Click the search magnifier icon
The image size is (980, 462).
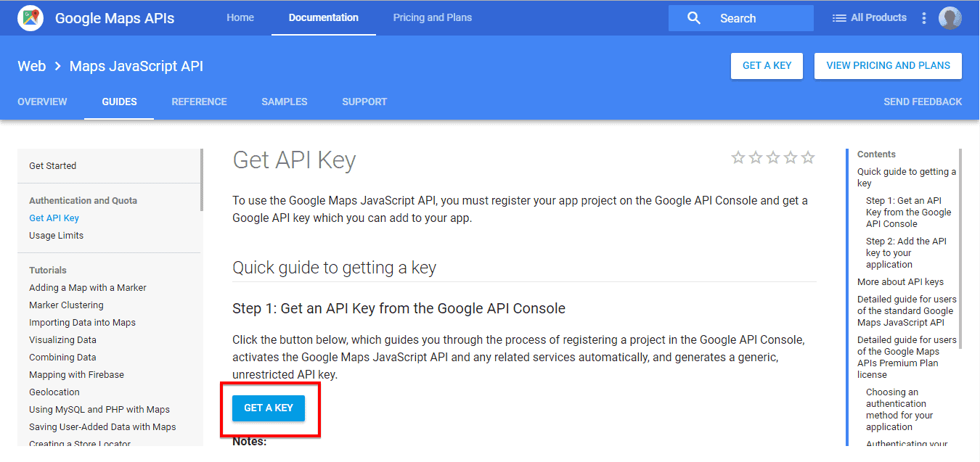(x=694, y=18)
